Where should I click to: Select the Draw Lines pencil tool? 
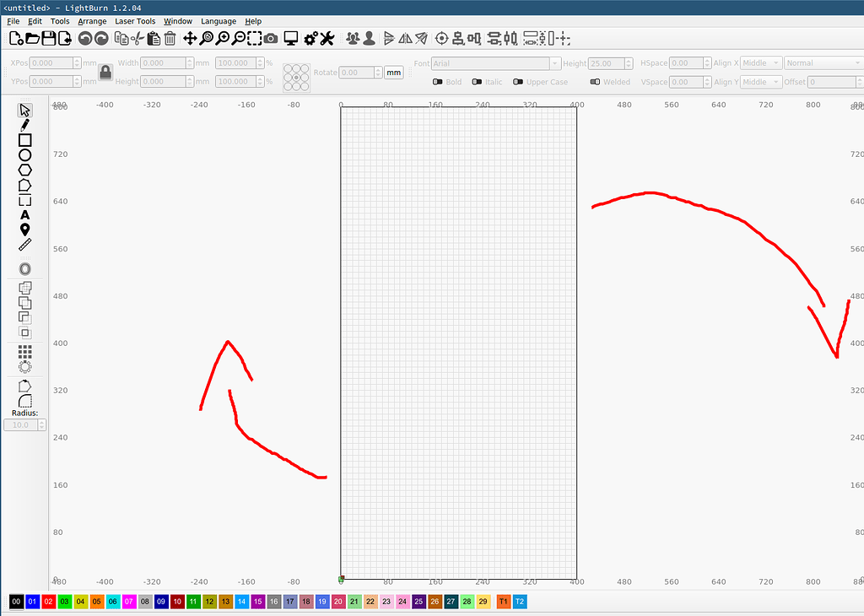[24, 124]
